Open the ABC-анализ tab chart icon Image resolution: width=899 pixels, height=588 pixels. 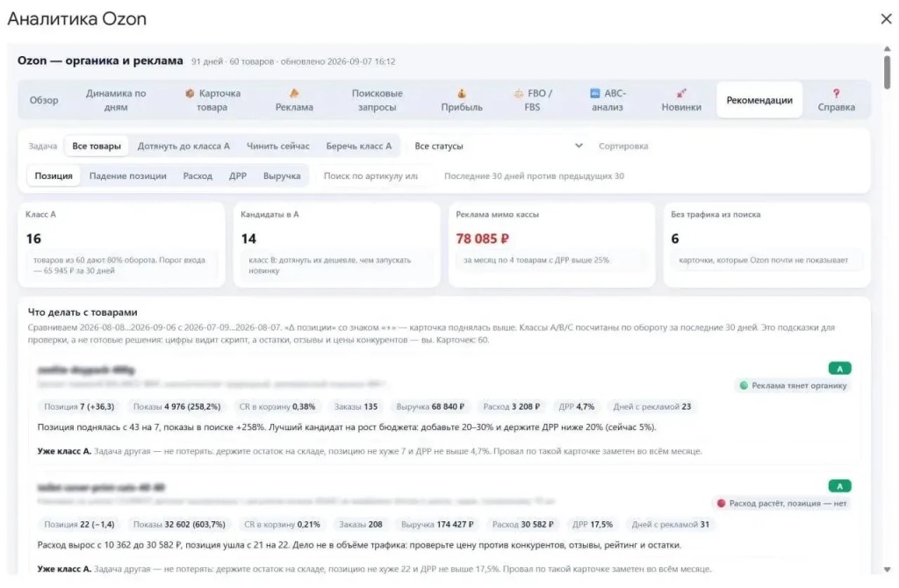[x=595, y=93]
